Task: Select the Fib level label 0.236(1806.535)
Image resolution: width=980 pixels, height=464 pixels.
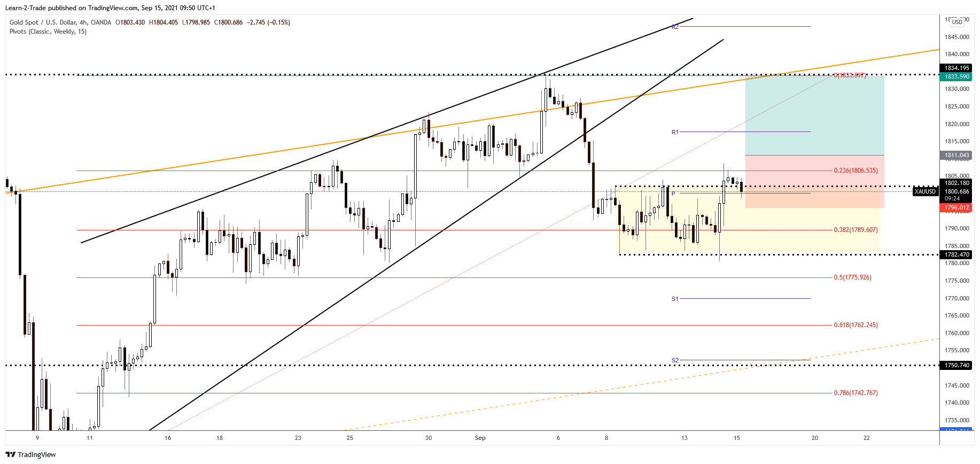Action: click(x=855, y=171)
